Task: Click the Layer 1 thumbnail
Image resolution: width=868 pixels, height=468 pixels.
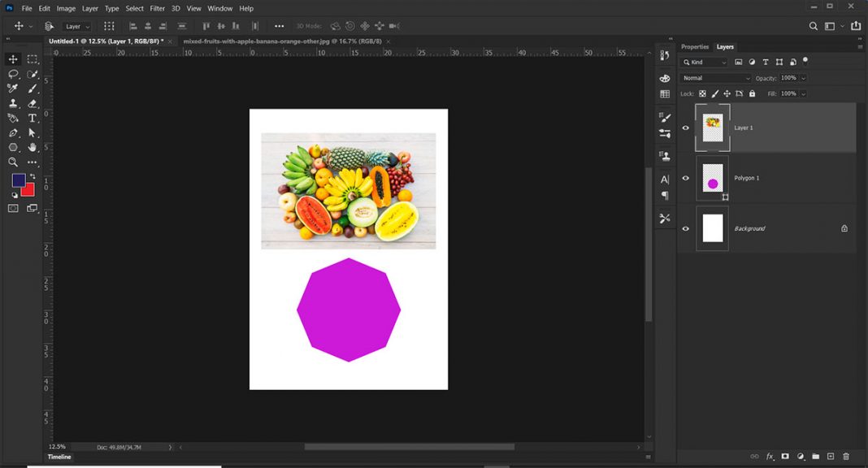Action: [711, 128]
